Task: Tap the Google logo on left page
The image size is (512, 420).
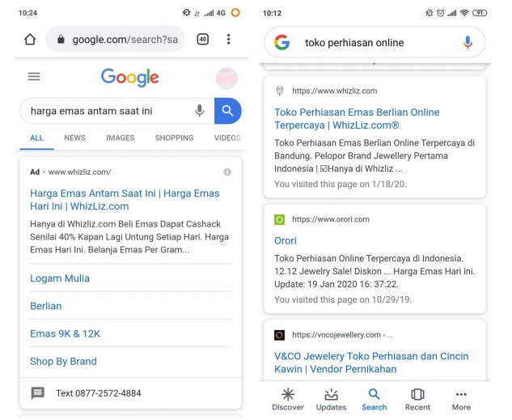Action: click(130, 78)
